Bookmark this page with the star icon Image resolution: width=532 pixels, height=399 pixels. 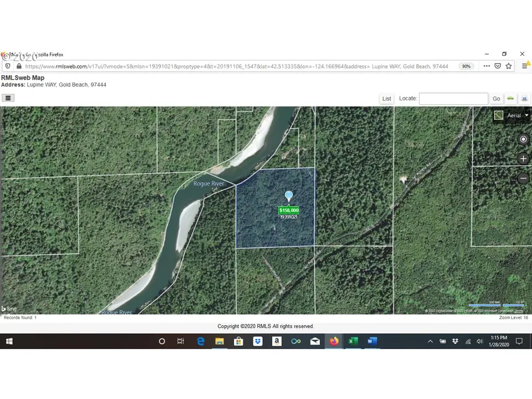pos(509,66)
